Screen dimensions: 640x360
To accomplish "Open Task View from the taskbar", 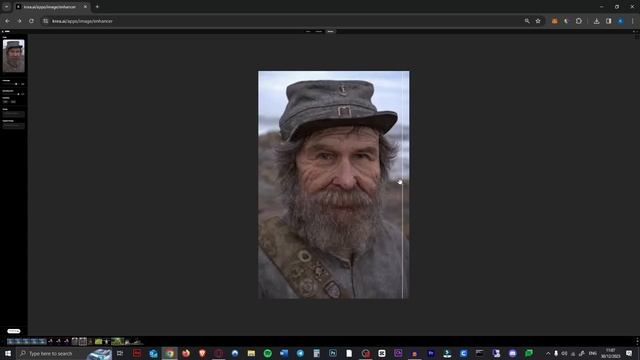I will [x=120, y=353].
